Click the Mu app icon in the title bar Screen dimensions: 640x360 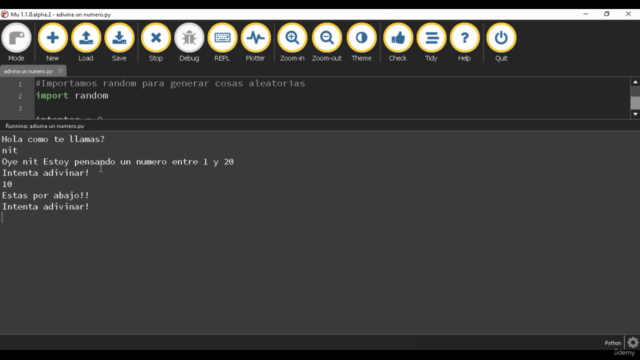[x=5, y=14]
